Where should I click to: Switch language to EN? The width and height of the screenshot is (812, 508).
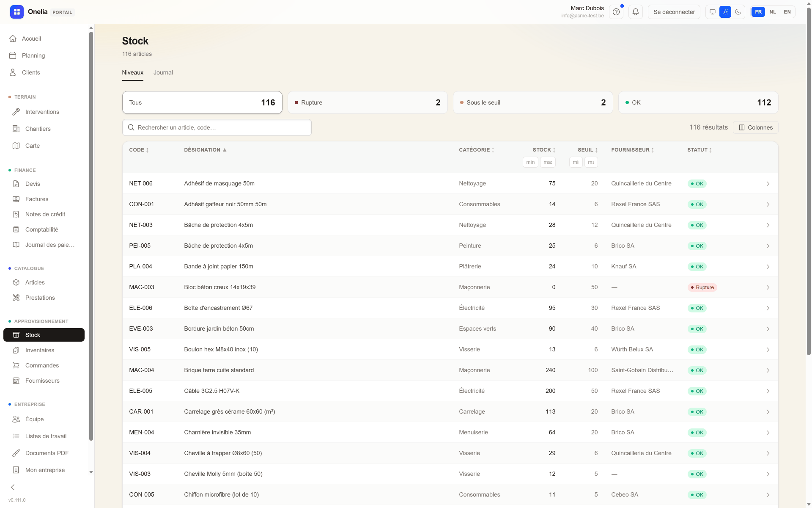tap(787, 12)
